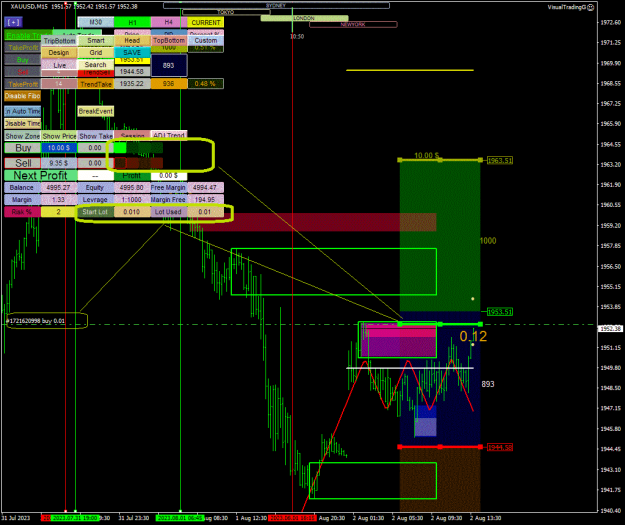The width and height of the screenshot is (625, 525).
Task: Toggle the Disable Fibo button
Action: pos(23,96)
